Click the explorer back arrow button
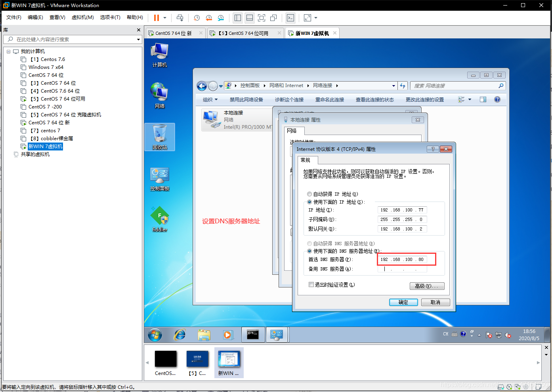552x392 pixels. [x=202, y=86]
